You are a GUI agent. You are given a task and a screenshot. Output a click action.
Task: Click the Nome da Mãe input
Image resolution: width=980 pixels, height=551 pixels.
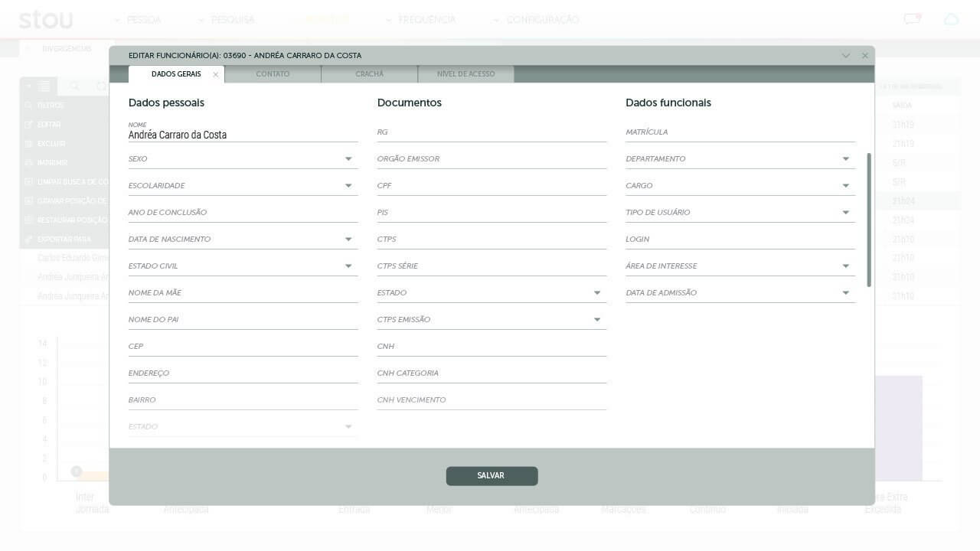(x=243, y=293)
